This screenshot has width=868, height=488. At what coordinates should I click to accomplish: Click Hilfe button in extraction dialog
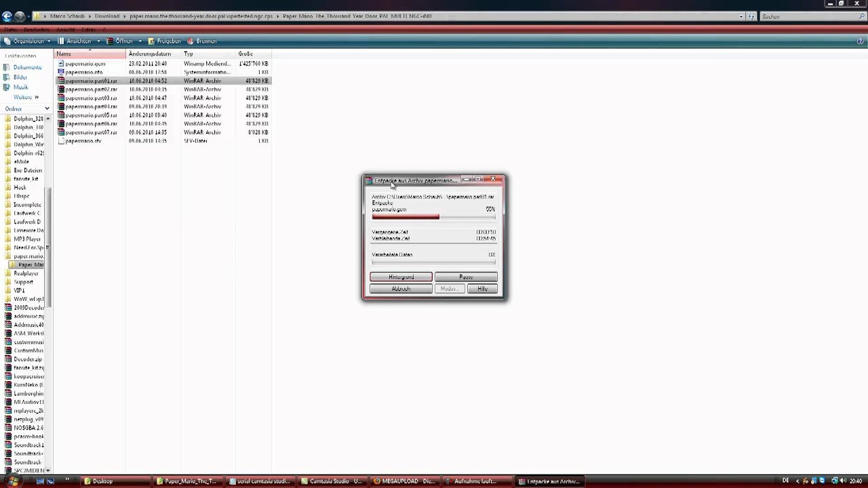tap(482, 289)
